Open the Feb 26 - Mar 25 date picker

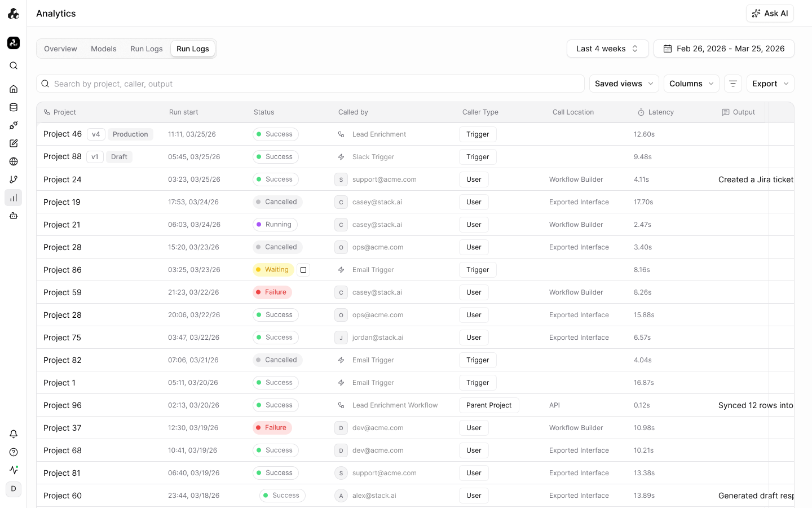(x=724, y=49)
